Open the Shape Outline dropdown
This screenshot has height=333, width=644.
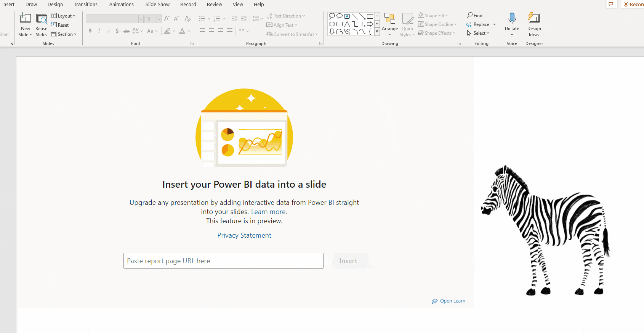(437, 24)
